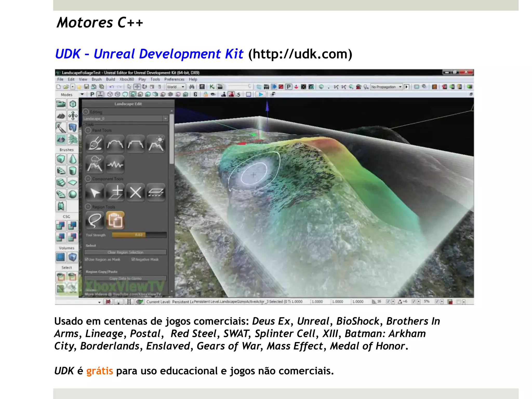Image resolution: width=532 pixels, height=399 pixels.
Task: Click the Cube brush builder
Action: [x=61, y=159]
